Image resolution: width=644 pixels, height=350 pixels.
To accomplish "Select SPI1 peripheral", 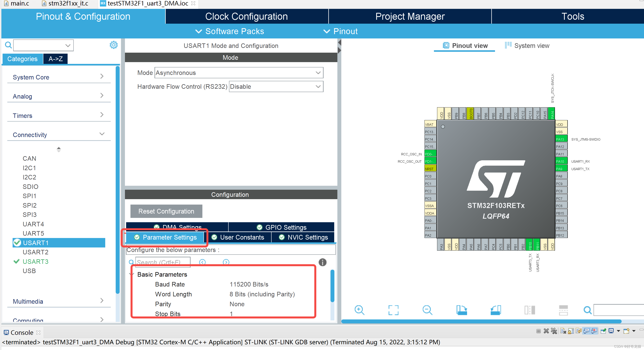I will 30,196.
